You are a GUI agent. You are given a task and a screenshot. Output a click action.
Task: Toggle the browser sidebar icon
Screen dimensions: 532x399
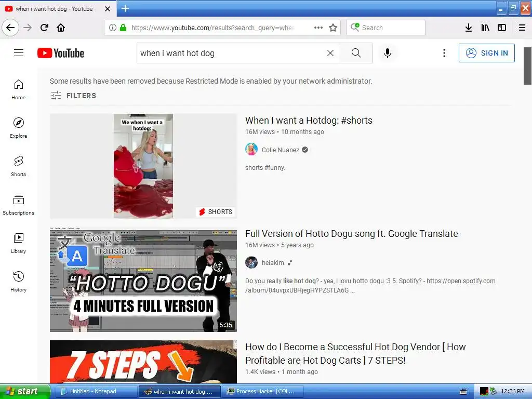[x=502, y=28]
